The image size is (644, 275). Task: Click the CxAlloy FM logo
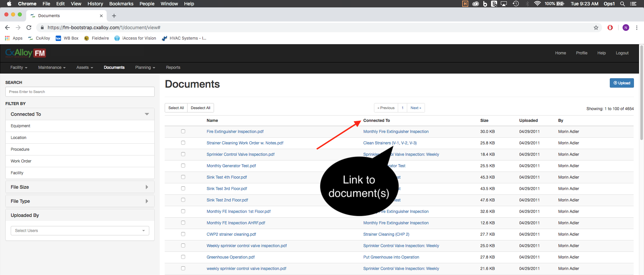pyautogui.click(x=25, y=53)
